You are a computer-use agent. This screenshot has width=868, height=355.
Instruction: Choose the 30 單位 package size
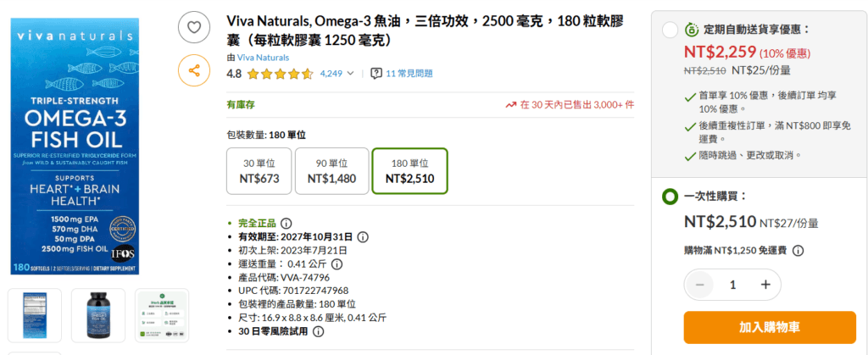point(259,171)
